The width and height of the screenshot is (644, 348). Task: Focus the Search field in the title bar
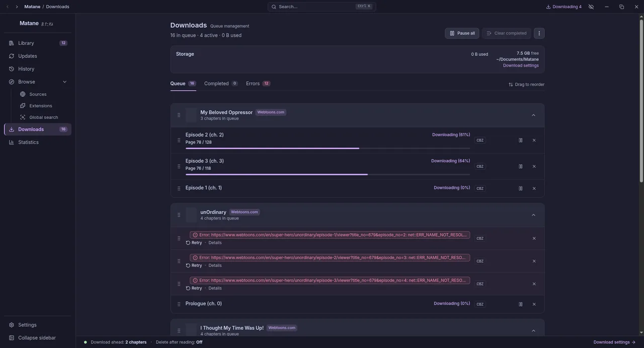pos(321,7)
